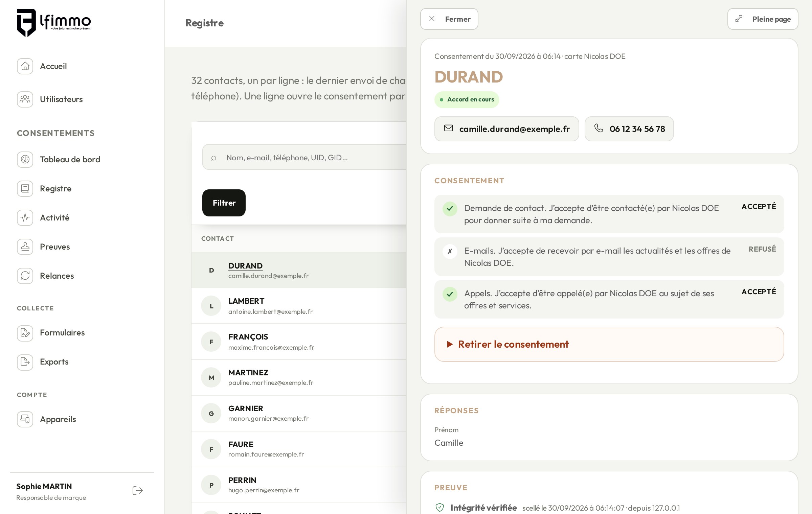The height and width of the screenshot is (514, 812).
Task: Click the logout icon beside Sophie MARTIN
Action: pos(138,491)
